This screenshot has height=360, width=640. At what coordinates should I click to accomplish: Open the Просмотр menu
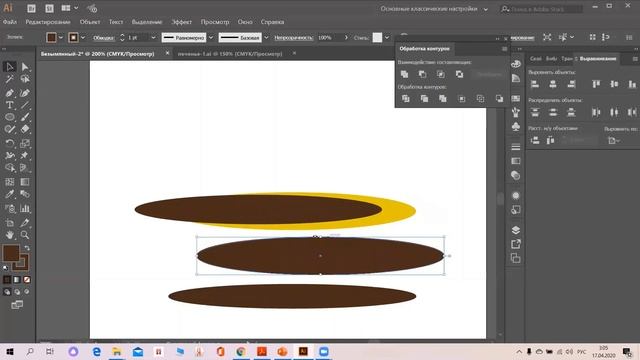point(215,22)
